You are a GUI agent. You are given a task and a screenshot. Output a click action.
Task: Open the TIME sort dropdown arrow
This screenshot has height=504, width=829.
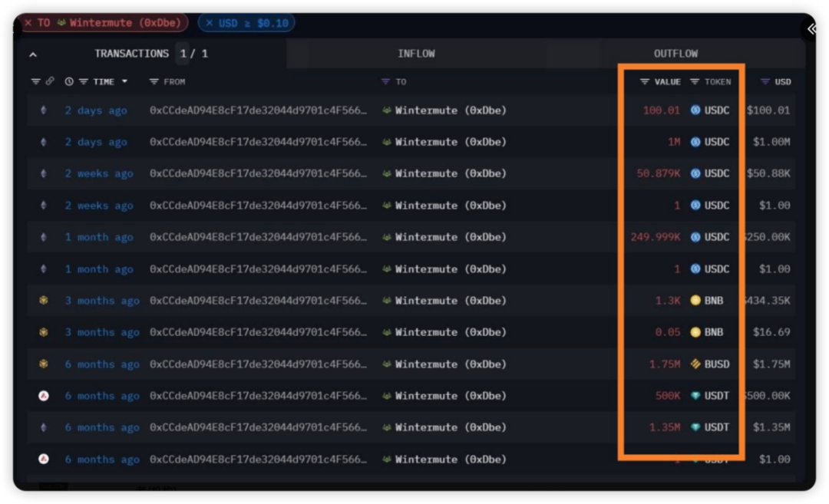point(125,81)
